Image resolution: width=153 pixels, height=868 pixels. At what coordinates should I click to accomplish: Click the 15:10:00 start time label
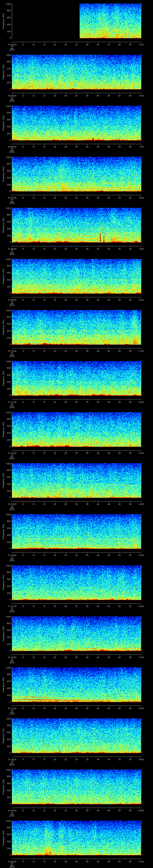[x=12, y=351]
